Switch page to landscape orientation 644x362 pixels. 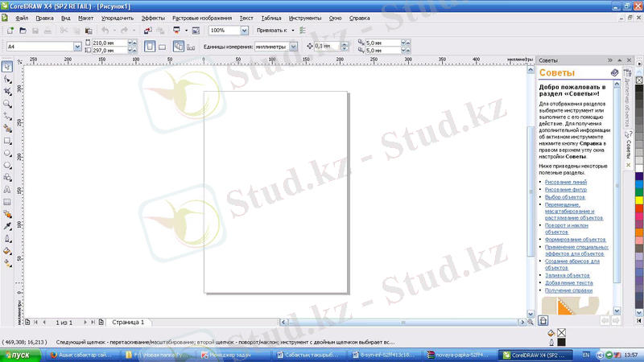pyautogui.click(x=162, y=47)
